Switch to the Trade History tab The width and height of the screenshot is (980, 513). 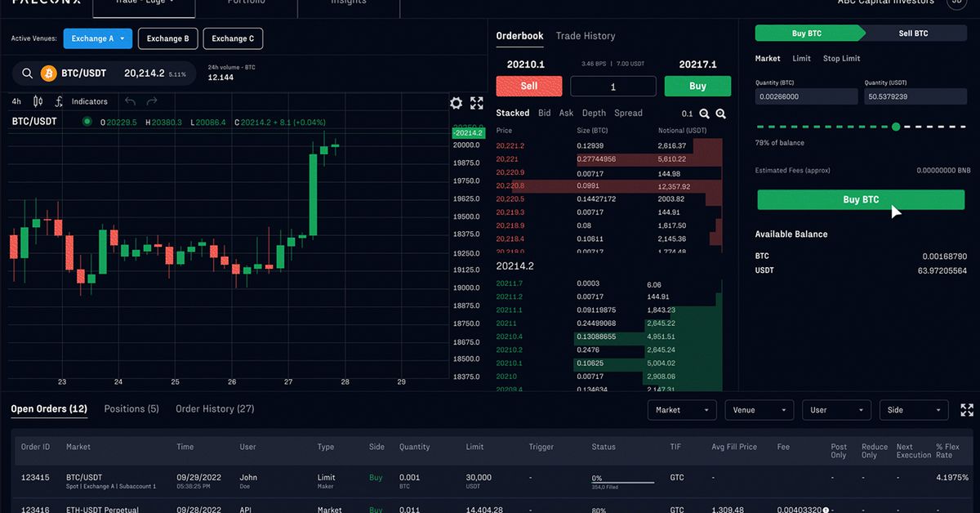point(586,36)
